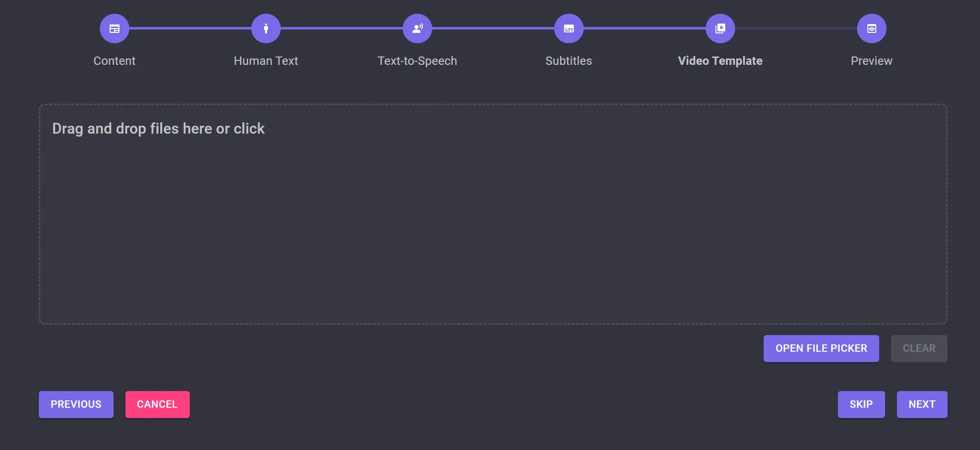Skip the video template step
980x450 pixels.
point(861,404)
